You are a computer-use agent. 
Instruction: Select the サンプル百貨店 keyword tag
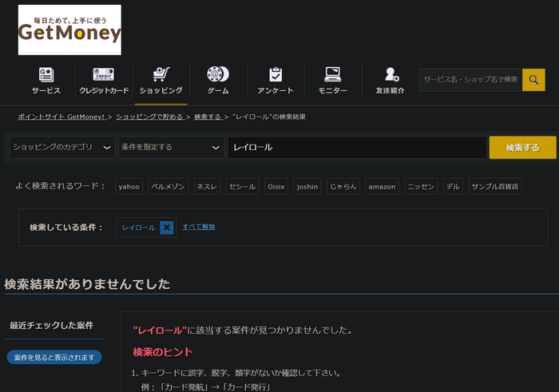(x=495, y=186)
